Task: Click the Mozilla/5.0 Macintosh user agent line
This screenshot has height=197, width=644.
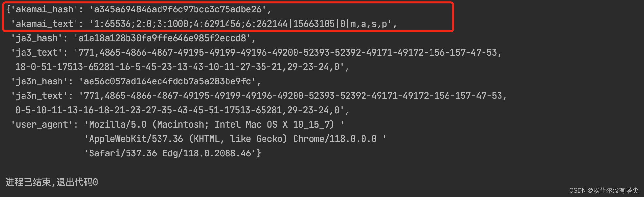Action: 212,125
